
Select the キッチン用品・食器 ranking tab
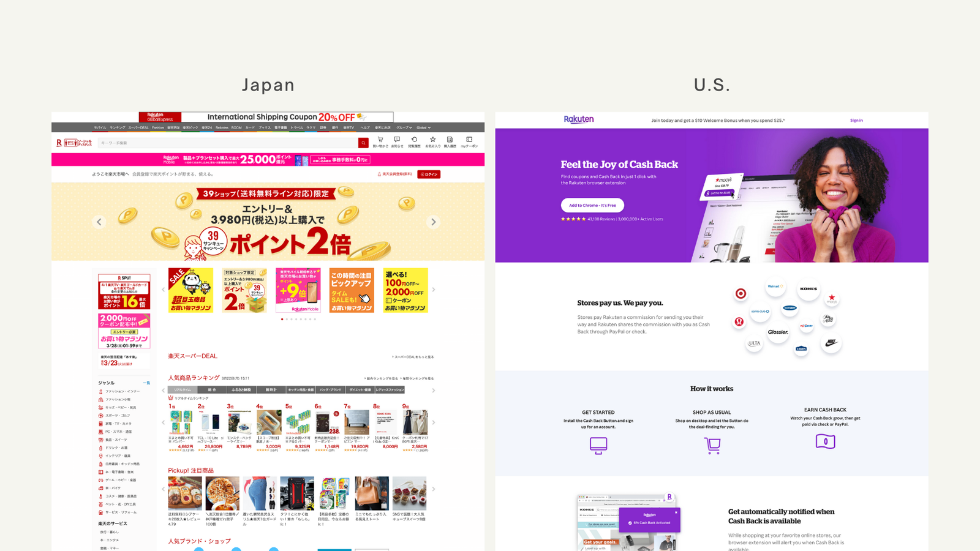(x=301, y=389)
